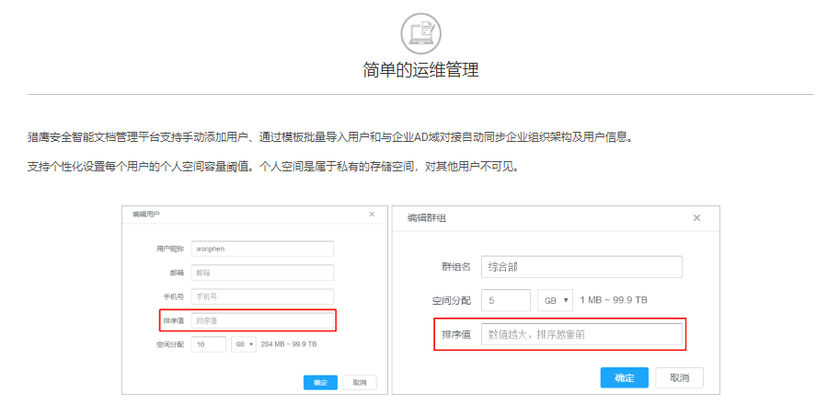The height and width of the screenshot is (419, 828).
Task: Click the 手机号 label in 编辑用户 dialog
Action: pos(174,296)
